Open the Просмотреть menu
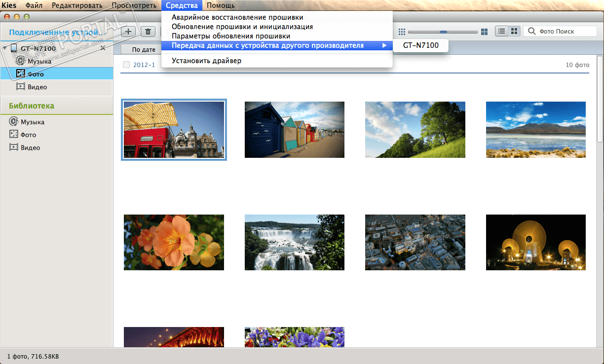Screen dimensions: 604x364 coord(134,5)
